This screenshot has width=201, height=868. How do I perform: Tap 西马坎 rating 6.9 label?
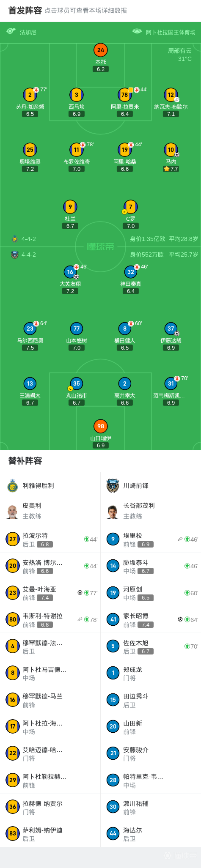77,114
